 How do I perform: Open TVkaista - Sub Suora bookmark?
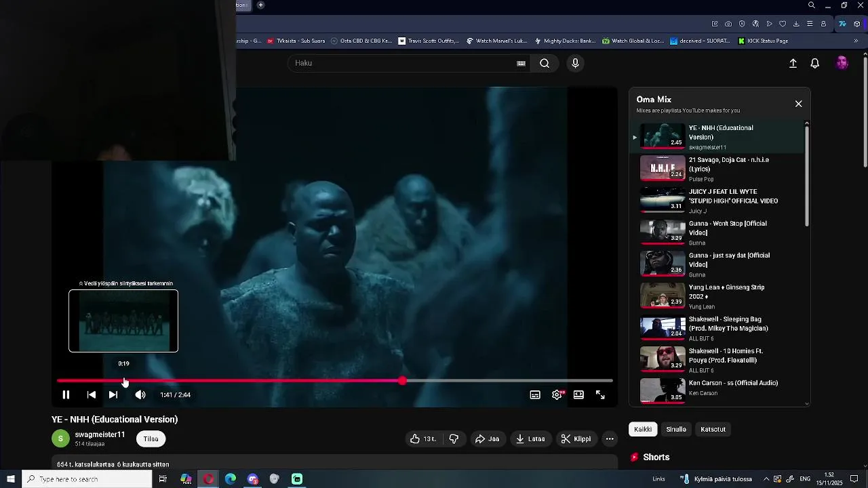296,41
